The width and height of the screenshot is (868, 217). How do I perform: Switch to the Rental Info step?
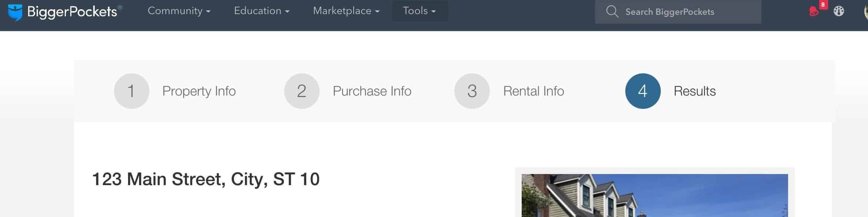tap(534, 91)
